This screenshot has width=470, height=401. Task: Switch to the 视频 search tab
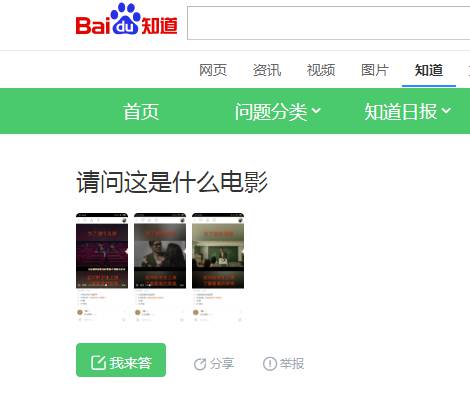(x=321, y=70)
